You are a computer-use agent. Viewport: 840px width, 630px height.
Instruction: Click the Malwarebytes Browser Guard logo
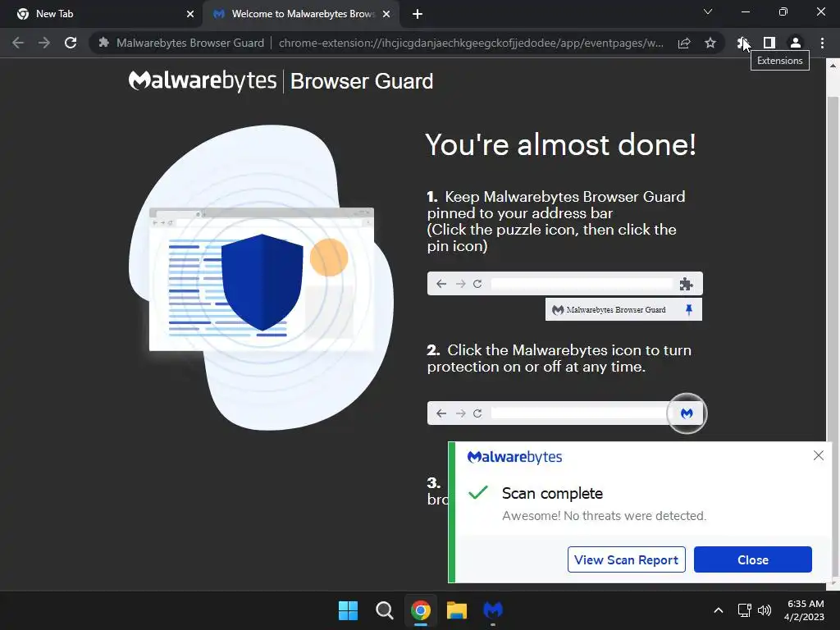(281, 81)
